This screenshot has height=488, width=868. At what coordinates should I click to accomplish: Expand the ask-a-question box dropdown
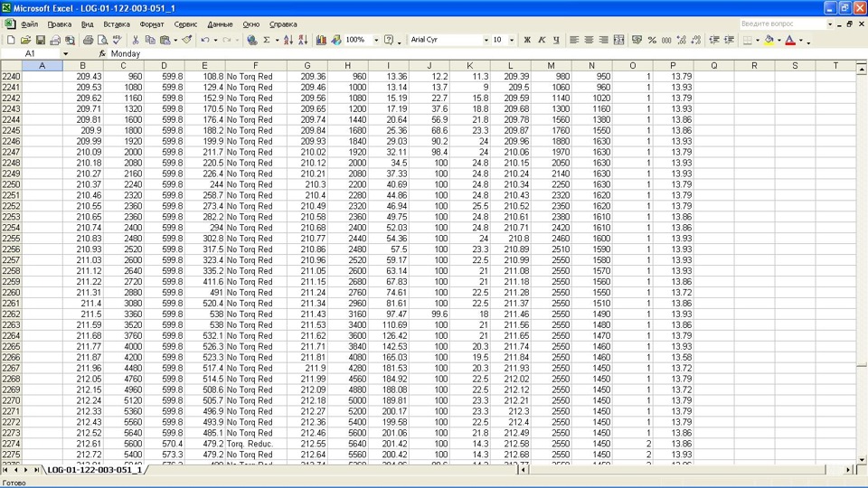(x=830, y=23)
